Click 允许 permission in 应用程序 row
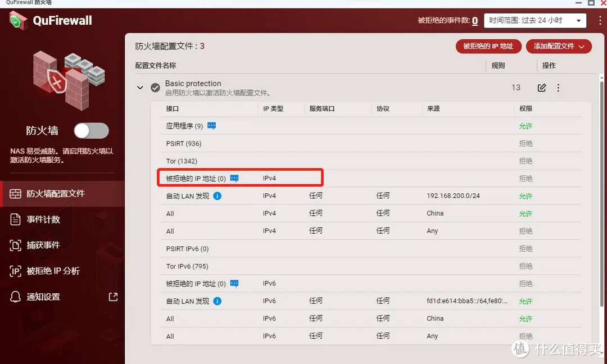The image size is (607, 364). [x=526, y=126]
